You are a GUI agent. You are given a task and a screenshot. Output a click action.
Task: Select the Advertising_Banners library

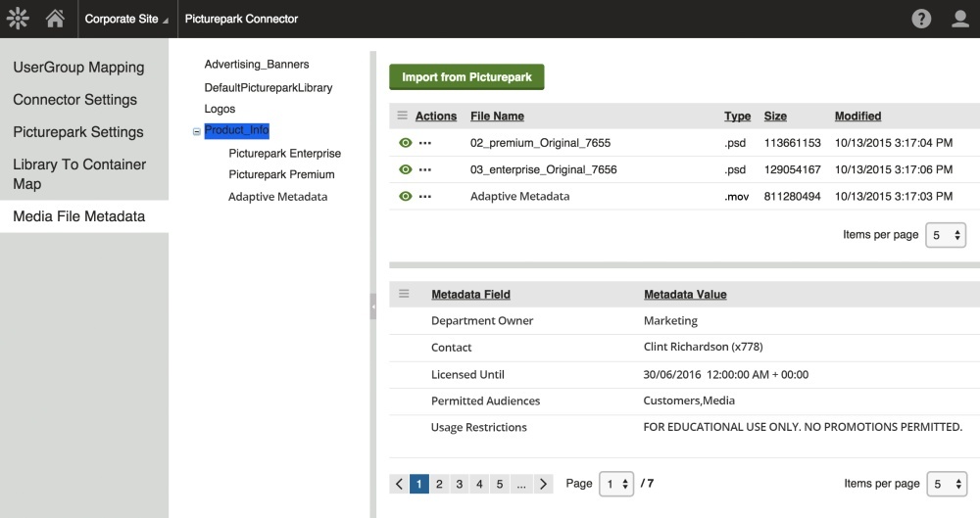pyautogui.click(x=256, y=65)
